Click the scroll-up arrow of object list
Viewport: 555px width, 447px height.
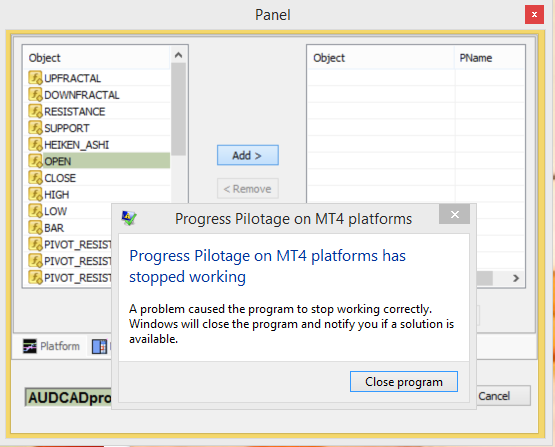(x=178, y=55)
